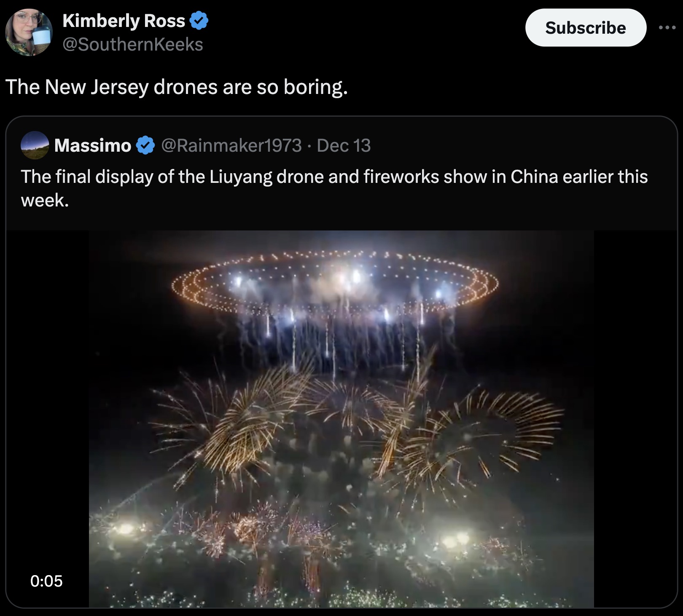The width and height of the screenshot is (683, 616).
Task: Click the fireworks video thumbnail
Action: 341,421
